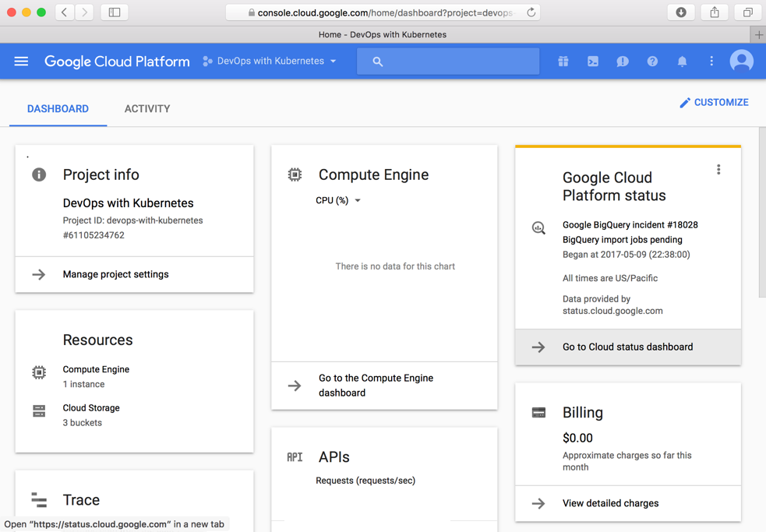766x532 pixels.
Task: Click the 'All times are US/Pacific' note
Action: tap(610, 278)
